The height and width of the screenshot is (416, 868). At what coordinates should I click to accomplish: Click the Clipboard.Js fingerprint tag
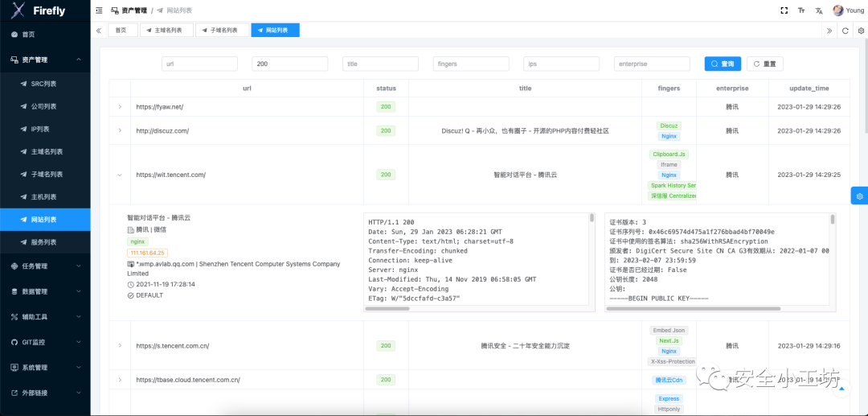669,154
